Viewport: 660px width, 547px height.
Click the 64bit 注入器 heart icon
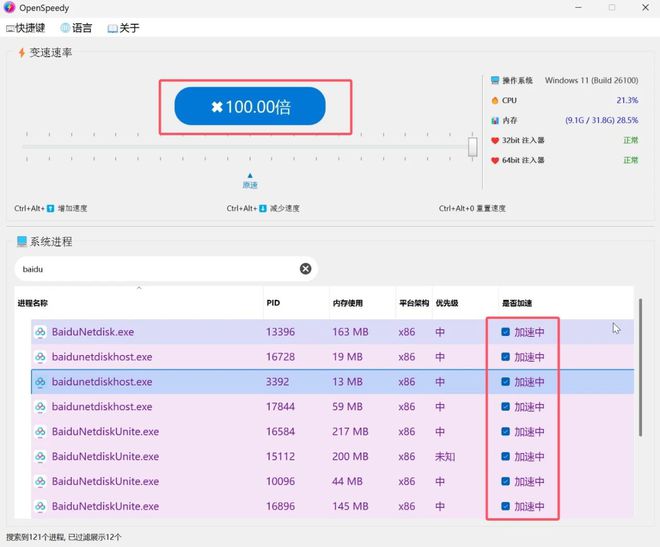pyautogui.click(x=495, y=160)
